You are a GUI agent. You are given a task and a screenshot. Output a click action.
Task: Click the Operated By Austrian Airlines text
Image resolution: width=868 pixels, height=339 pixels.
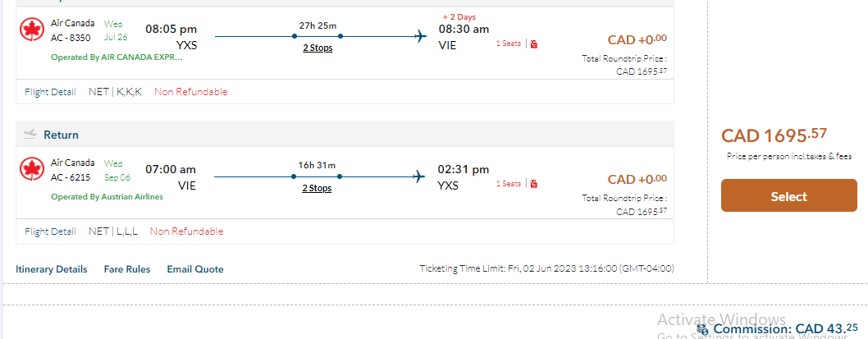coord(107,197)
